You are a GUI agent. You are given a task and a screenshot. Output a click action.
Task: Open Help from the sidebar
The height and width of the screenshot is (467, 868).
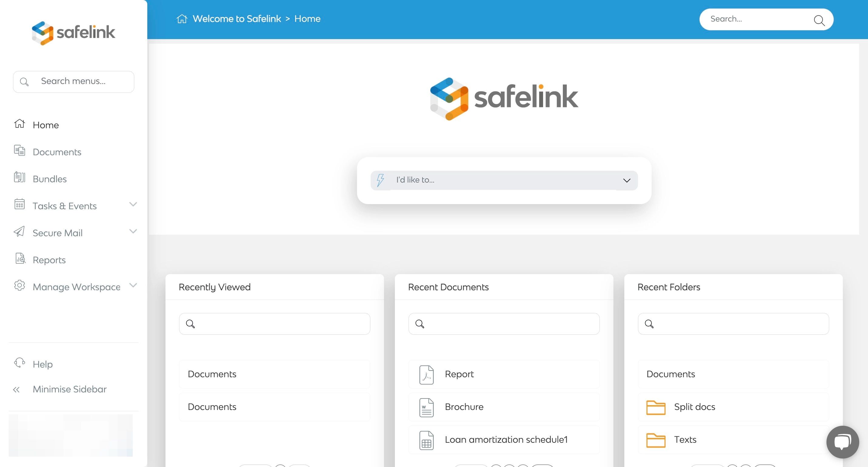tap(42, 364)
